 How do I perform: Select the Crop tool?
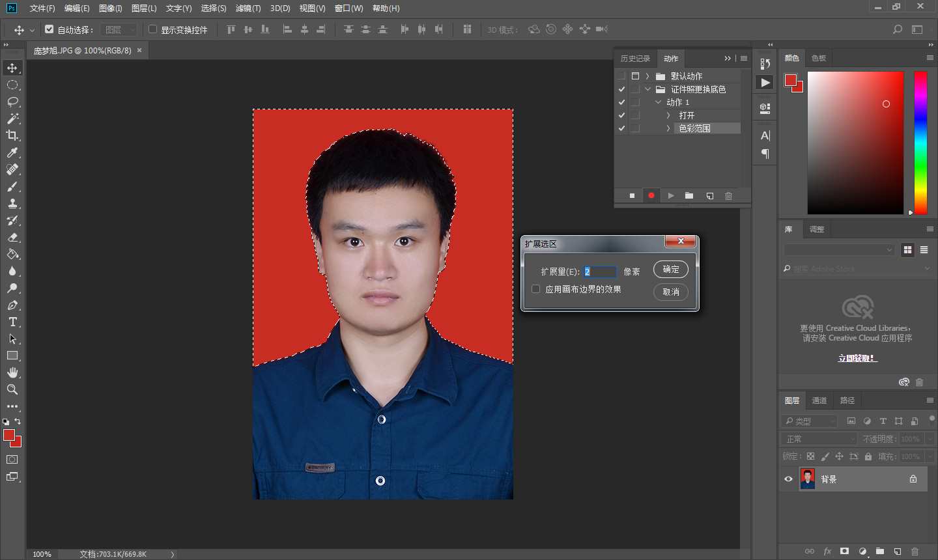point(12,135)
